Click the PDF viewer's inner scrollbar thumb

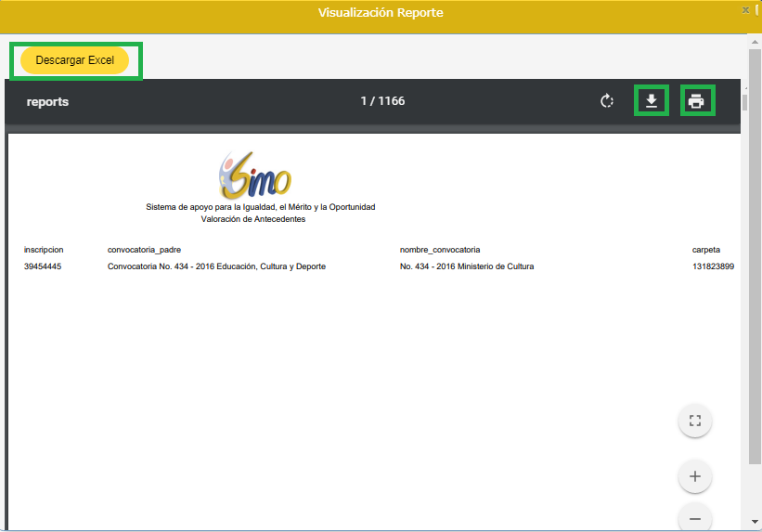(744, 101)
